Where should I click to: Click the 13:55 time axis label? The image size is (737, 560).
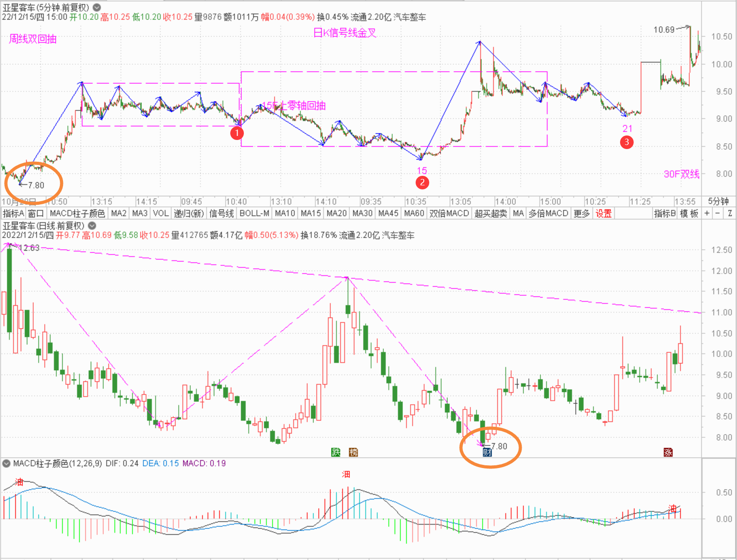[x=685, y=202]
